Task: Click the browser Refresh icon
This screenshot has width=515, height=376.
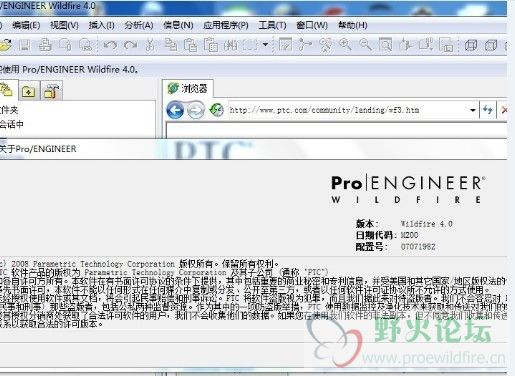Action: tap(216, 110)
